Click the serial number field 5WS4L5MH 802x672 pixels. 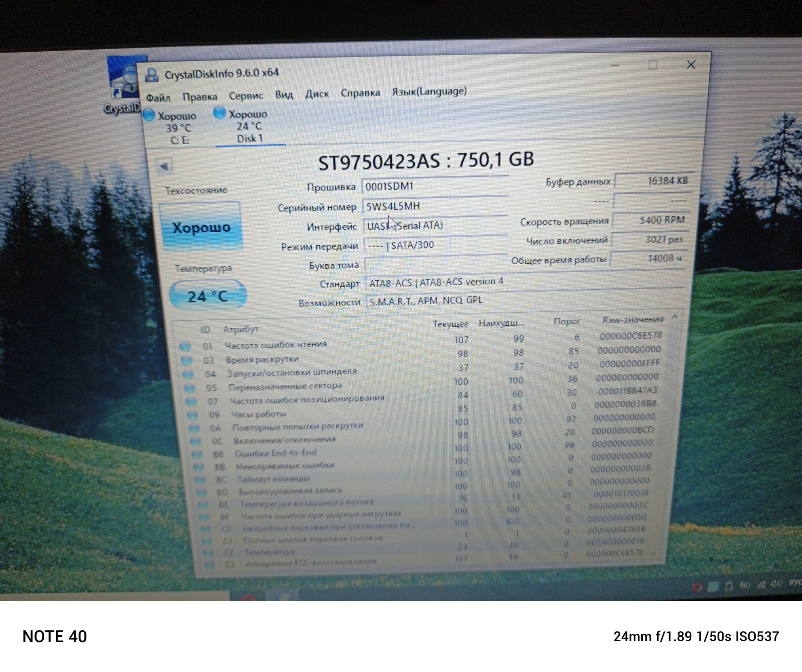pos(435,206)
